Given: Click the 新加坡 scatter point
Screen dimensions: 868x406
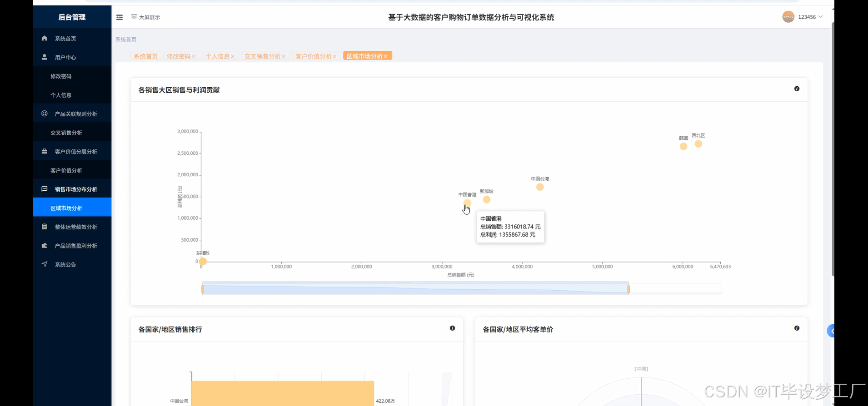Looking at the screenshot, I should 487,200.
